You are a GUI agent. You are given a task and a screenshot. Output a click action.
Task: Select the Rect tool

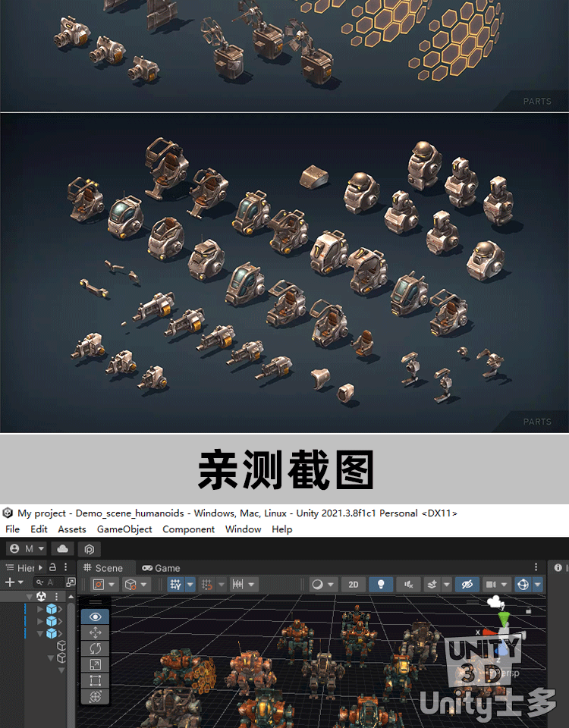(x=96, y=681)
